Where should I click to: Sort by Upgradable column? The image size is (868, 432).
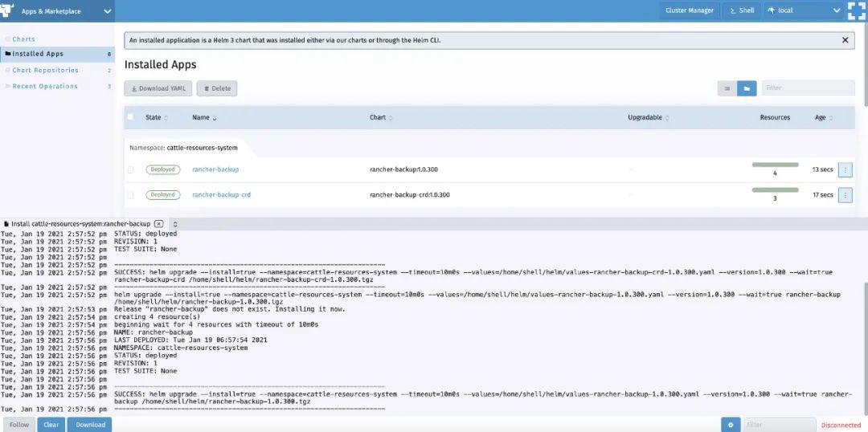(x=649, y=118)
